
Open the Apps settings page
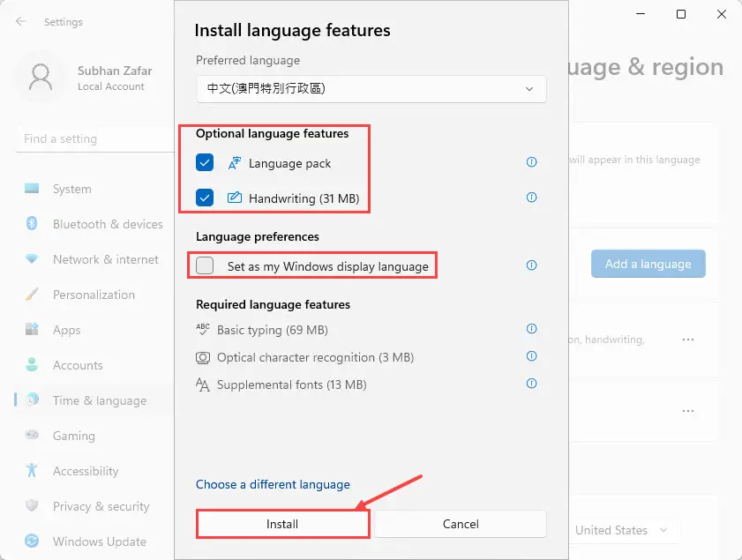coord(94,330)
